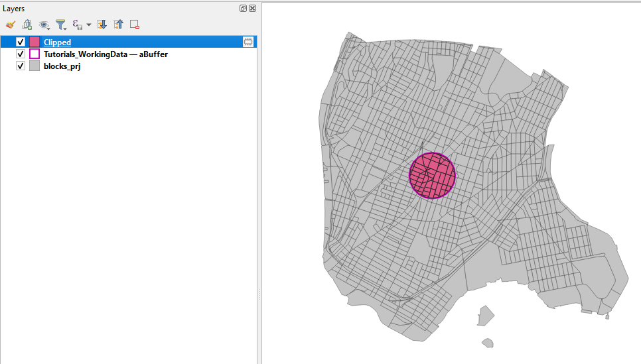The height and width of the screenshot is (364, 641).
Task: Open the Manage Map Themes eye icon
Action: (44, 25)
